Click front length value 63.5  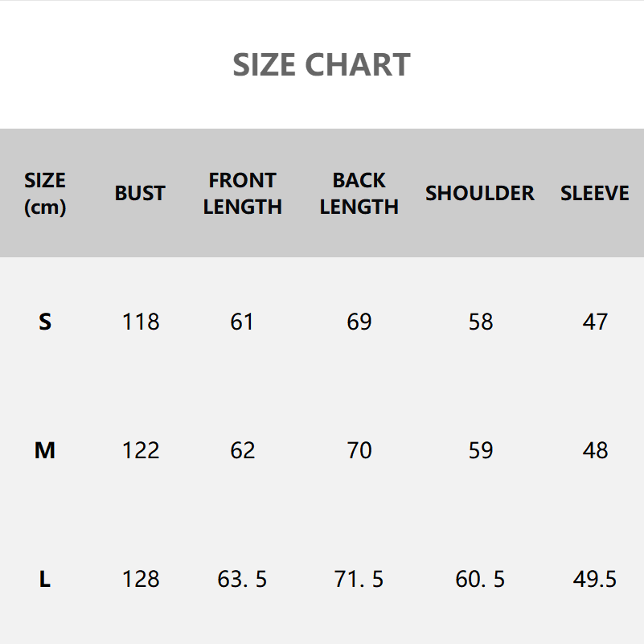[242, 579]
